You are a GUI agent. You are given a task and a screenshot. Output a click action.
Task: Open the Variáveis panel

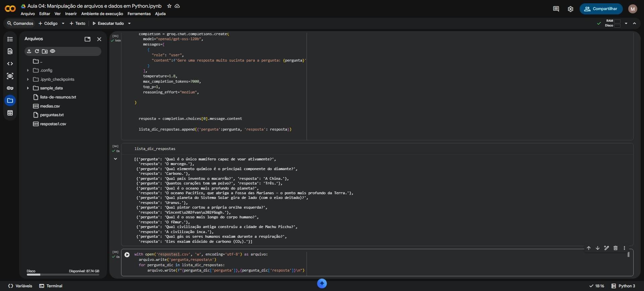pos(20,286)
